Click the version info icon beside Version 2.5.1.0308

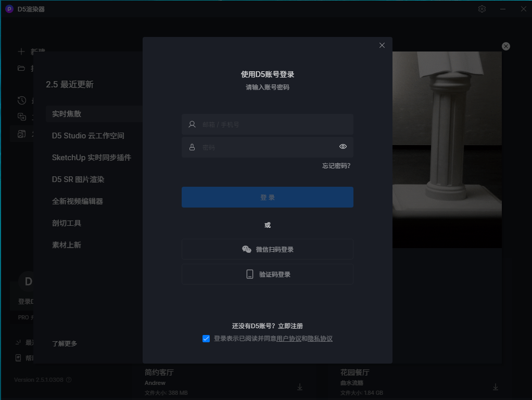[x=69, y=380]
